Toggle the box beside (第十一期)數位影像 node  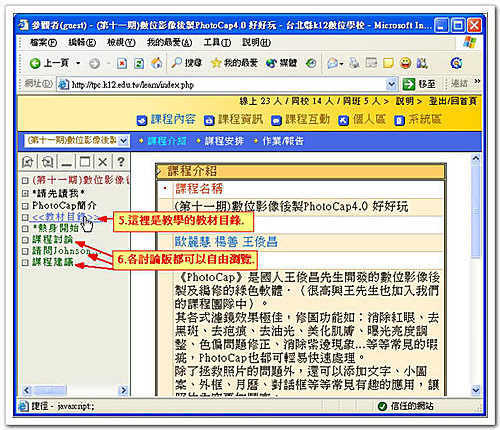click(x=25, y=181)
